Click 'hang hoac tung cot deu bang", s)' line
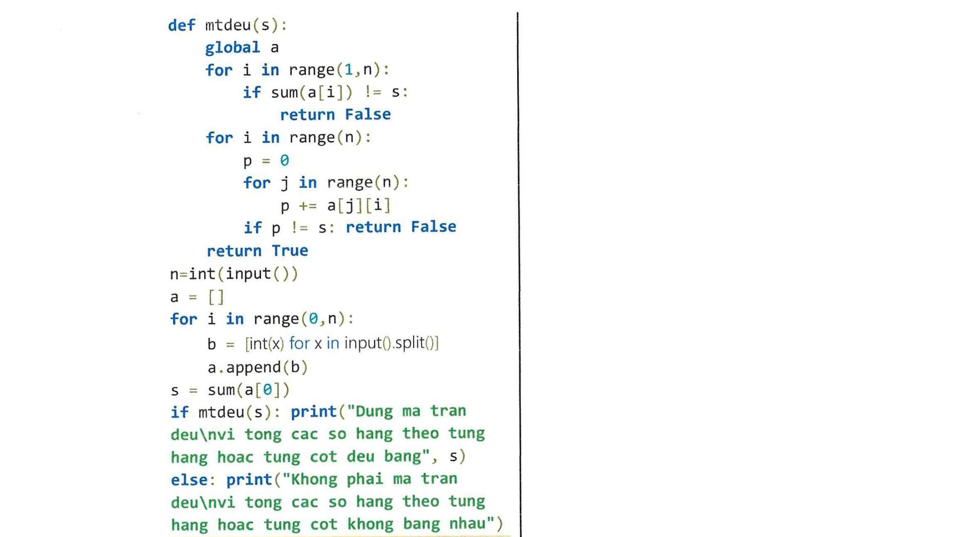980x537 pixels. tap(318, 457)
